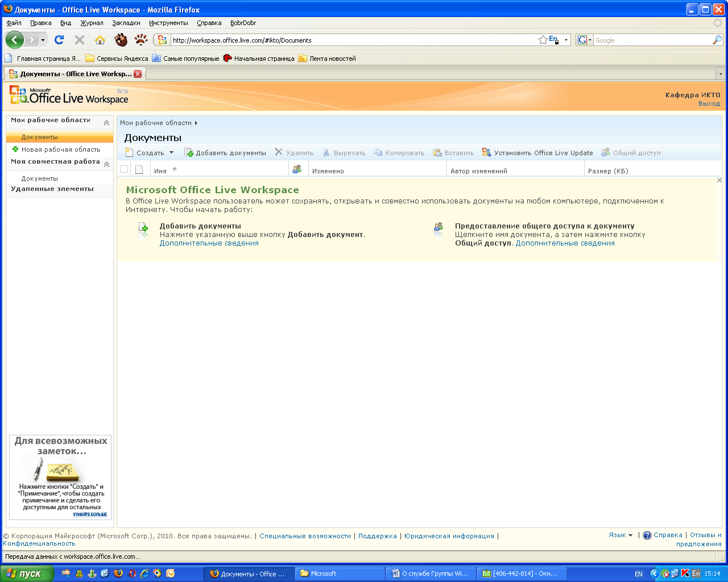Click the Специальные возможности footer link
728x582 pixels.
tap(305, 536)
